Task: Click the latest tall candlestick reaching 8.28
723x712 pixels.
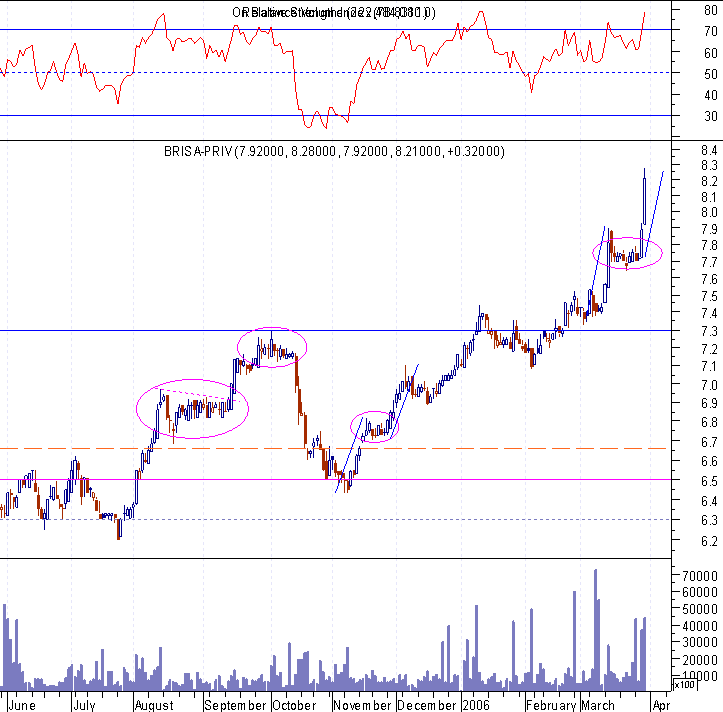Action: 645,203
